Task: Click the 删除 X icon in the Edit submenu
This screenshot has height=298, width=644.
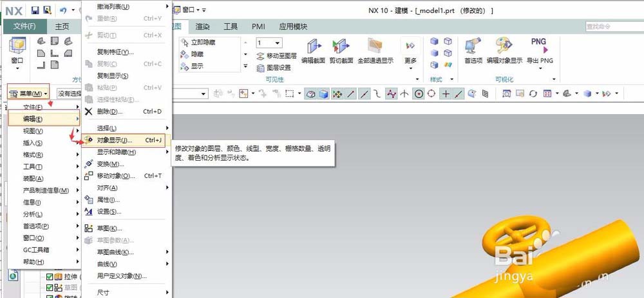Action: coord(88,112)
